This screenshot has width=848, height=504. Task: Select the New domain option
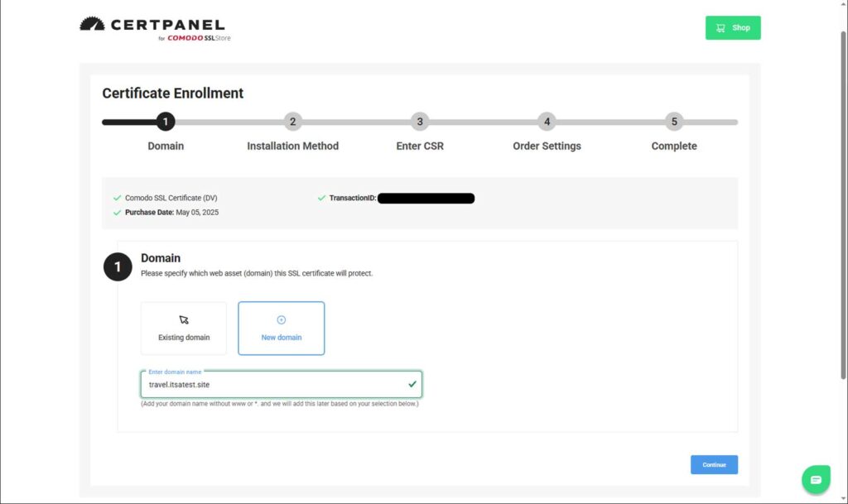282,329
